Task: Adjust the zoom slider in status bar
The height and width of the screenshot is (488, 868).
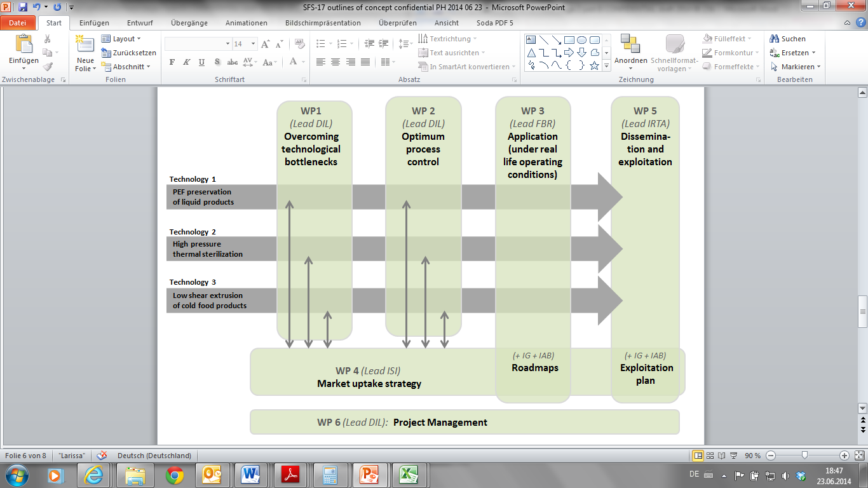Action: pyautogui.click(x=805, y=456)
